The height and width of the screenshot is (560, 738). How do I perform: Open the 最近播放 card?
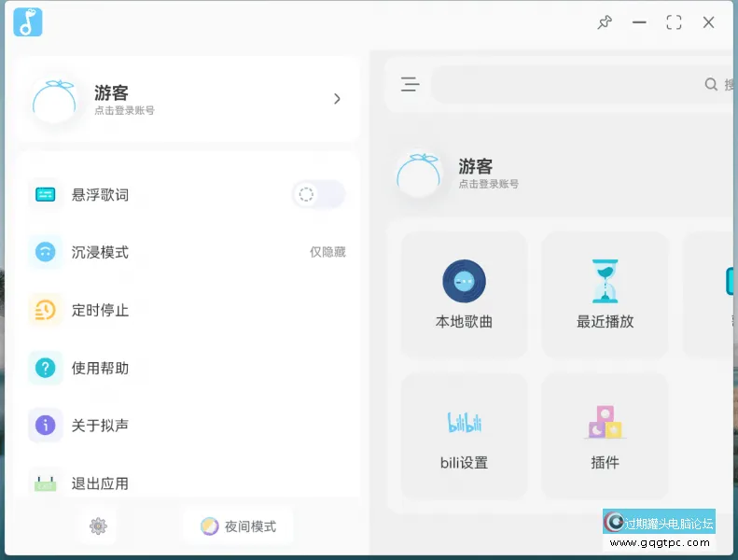click(x=606, y=295)
